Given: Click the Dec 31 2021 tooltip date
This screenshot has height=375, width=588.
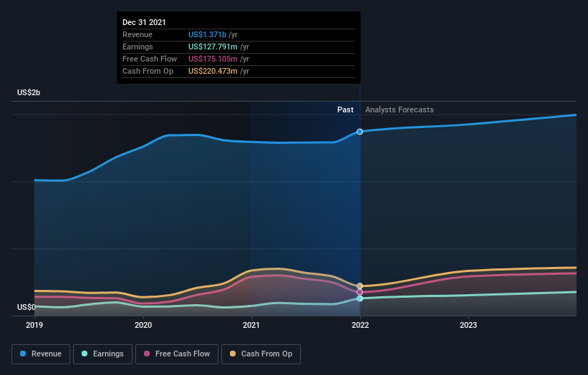Looking at the screenshot, I should pyautogui.click(x=144, y=22).
